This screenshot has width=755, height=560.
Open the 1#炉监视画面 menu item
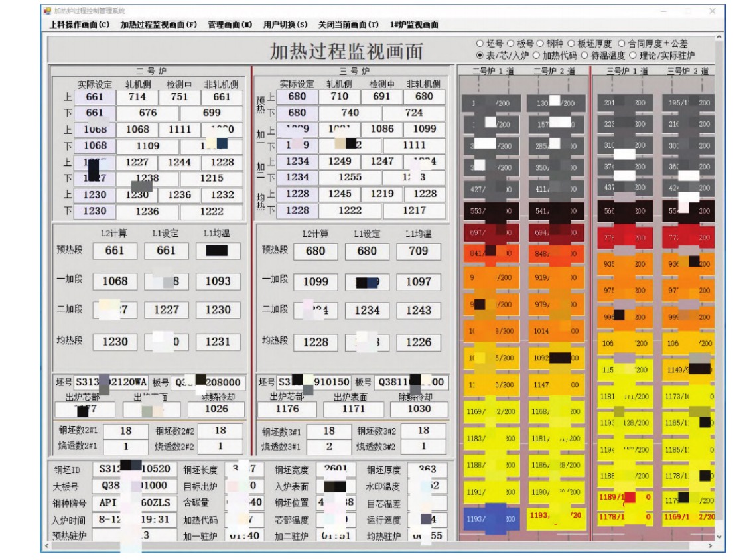pyautogui.click(x=414, y=25)
